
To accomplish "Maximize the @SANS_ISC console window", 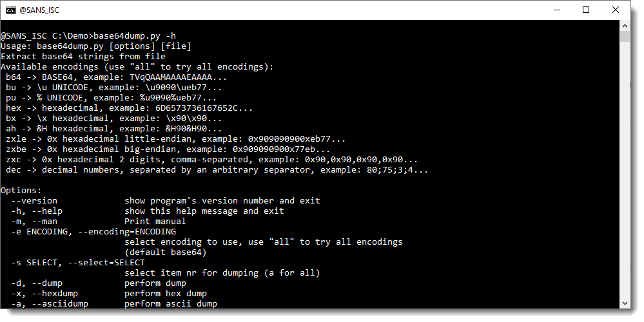I will [586, 10].
